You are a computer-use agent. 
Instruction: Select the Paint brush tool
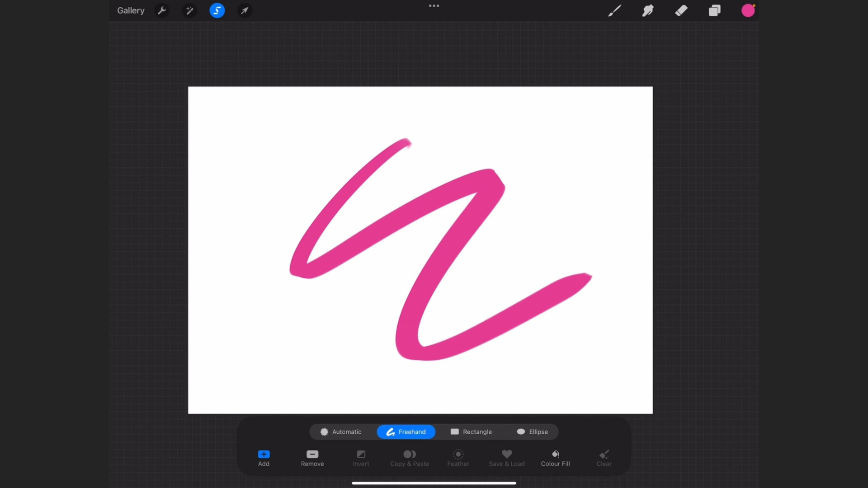[x=614, y=10]
